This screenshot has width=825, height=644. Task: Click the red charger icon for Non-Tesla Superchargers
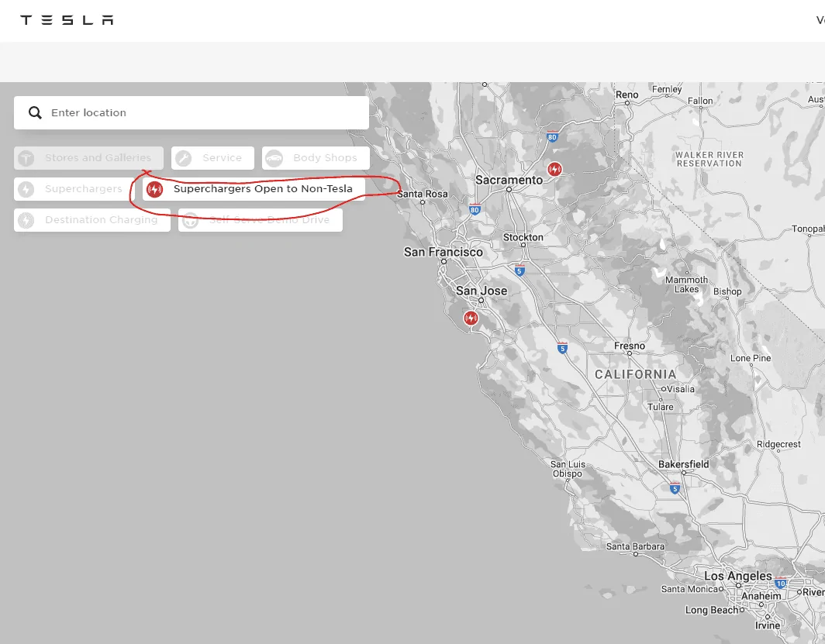155,189
